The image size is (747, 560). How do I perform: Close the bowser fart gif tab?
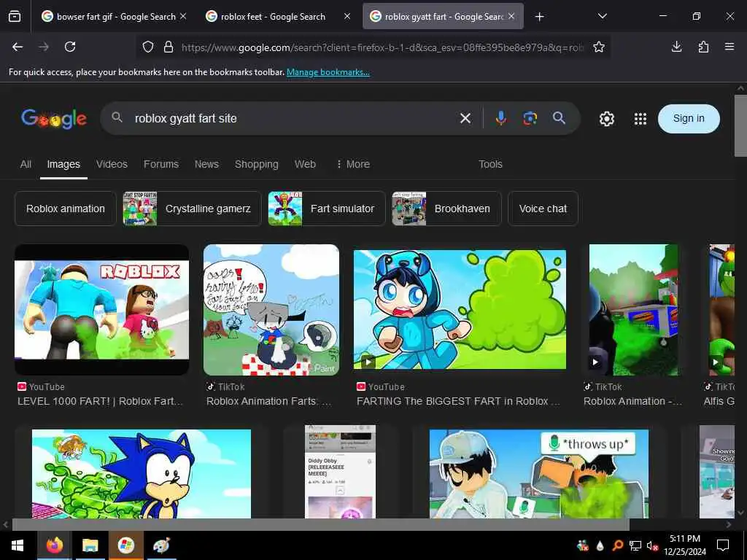point(183,16)
